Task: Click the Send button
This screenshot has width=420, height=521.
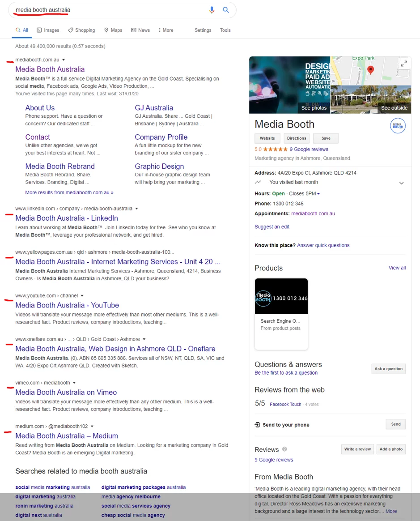Action: point(396,424)
